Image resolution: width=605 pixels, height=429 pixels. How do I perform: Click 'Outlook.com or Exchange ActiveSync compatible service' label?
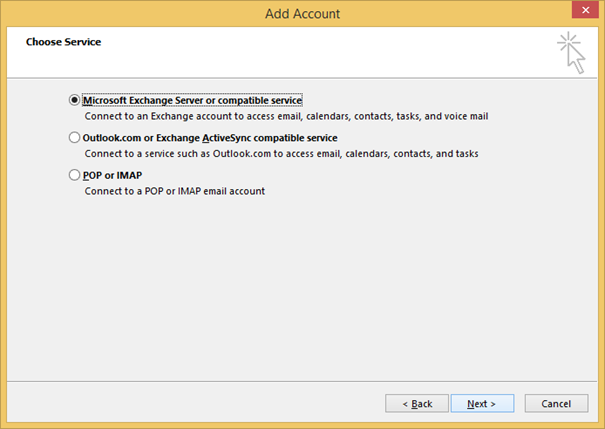[210, 138]
